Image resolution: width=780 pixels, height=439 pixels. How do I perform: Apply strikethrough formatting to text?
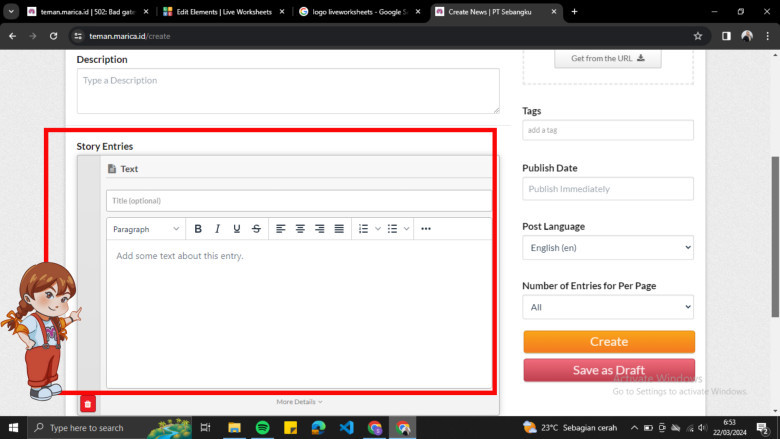(x=257, y=229)
